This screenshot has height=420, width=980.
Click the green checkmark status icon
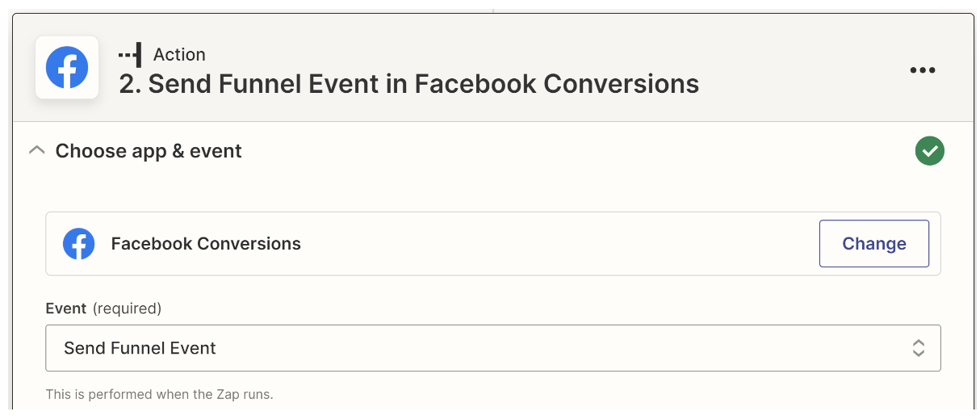[x=930, y=151]
